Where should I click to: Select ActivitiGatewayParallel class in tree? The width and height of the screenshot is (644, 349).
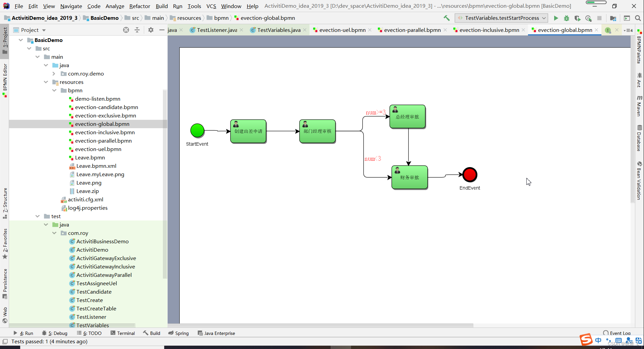coord(100,275)
